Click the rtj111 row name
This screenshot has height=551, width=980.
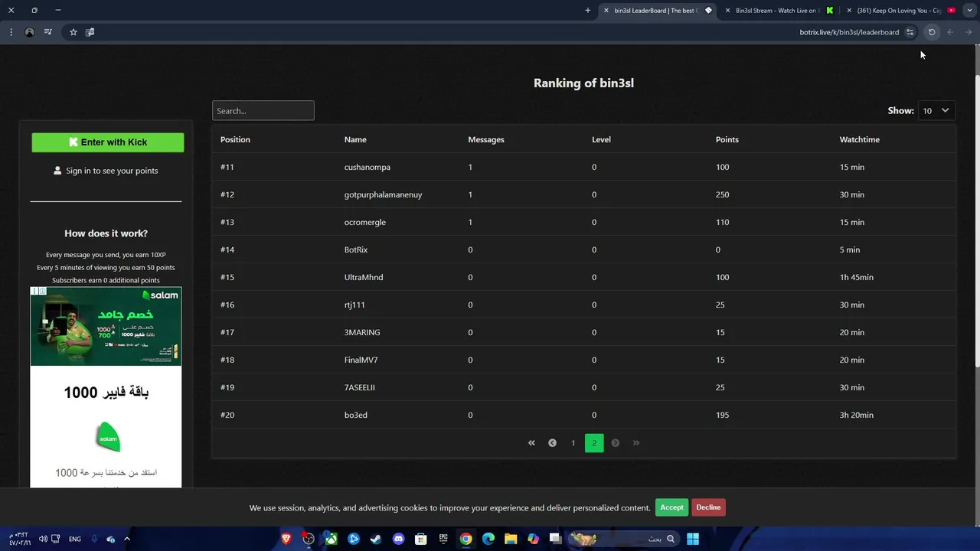354,305
